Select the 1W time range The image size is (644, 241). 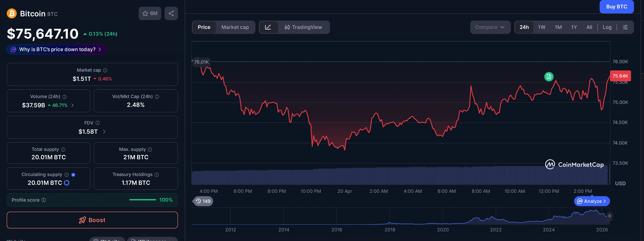(542, 27)
